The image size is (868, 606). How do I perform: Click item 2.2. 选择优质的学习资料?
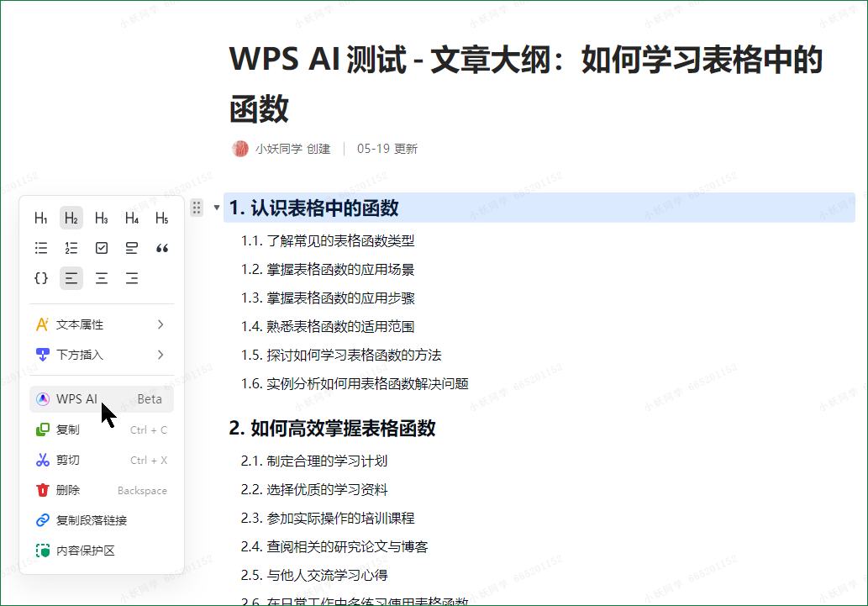pos(314,490)
